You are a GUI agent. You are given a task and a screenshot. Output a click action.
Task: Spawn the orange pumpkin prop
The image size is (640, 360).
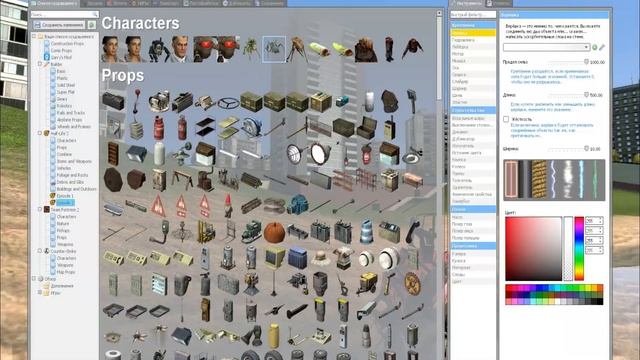(x=274, y=232)
